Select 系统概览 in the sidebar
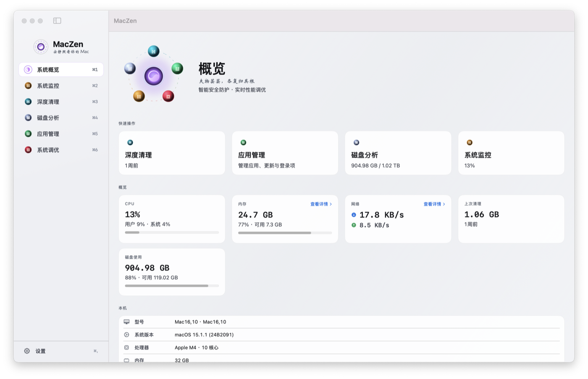 [x=61, y=70]
